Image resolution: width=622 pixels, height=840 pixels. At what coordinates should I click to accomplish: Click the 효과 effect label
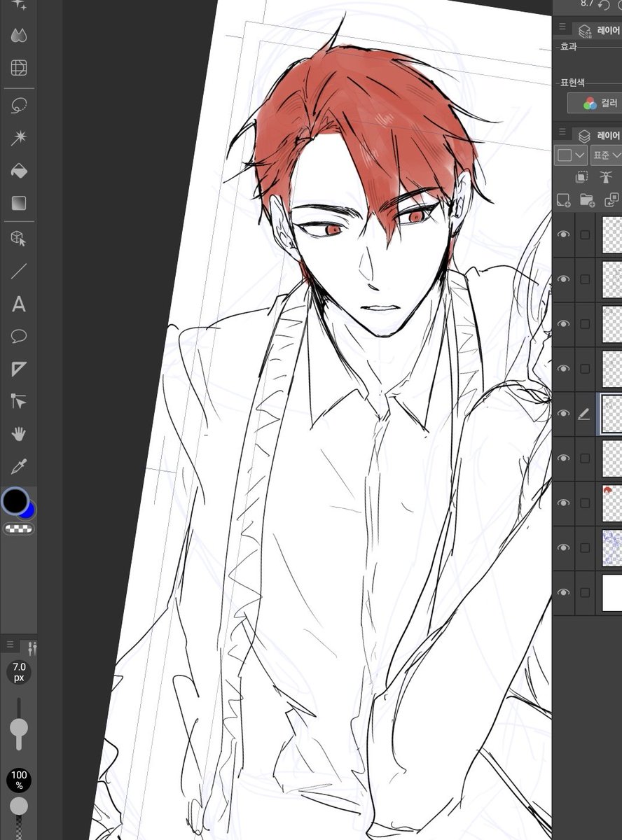coord(568,46)
